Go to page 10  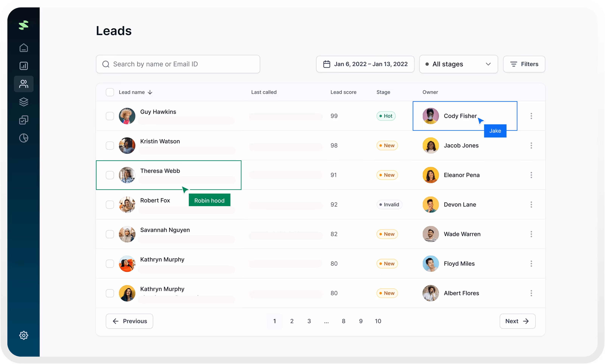click(378, 321)
